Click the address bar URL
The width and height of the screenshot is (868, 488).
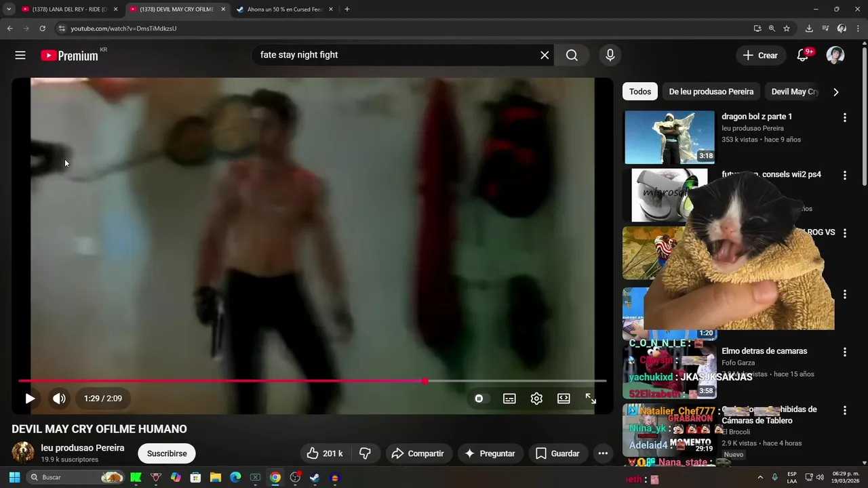coord(123,28)
